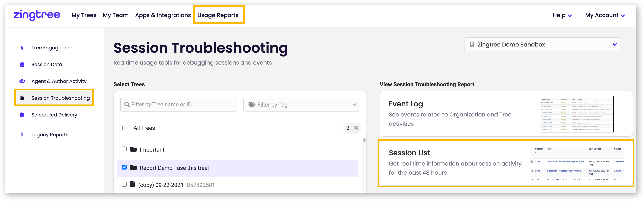The height and width of the screenshot is (201, 644).
Task: Click the Event Log preview thumbnail
Action: (x=576, y=114)
